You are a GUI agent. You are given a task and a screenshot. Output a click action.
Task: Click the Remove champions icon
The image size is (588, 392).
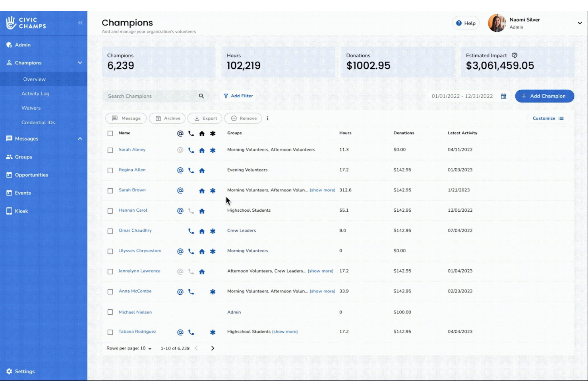tap(243, 118)
